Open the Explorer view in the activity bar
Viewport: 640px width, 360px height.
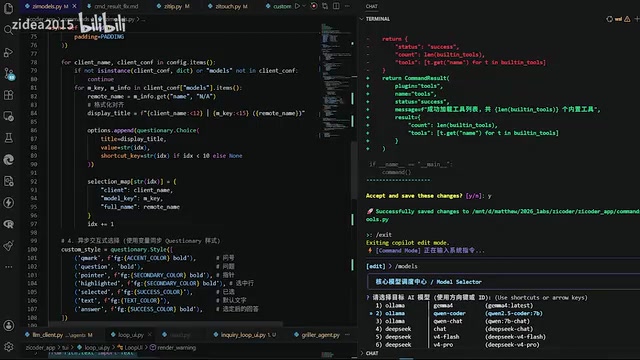(x=9, y=9)
